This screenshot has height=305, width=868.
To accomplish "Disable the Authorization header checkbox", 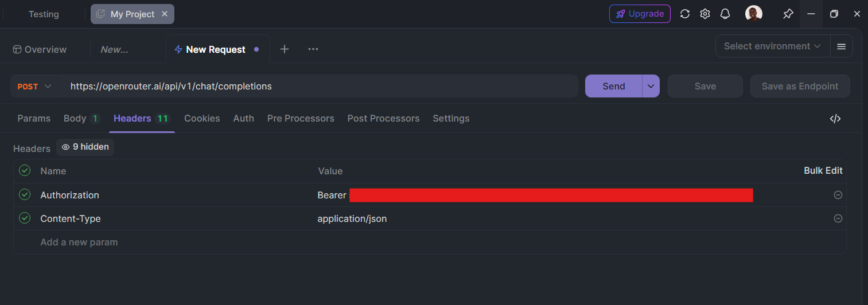I will tap(25, 194).
